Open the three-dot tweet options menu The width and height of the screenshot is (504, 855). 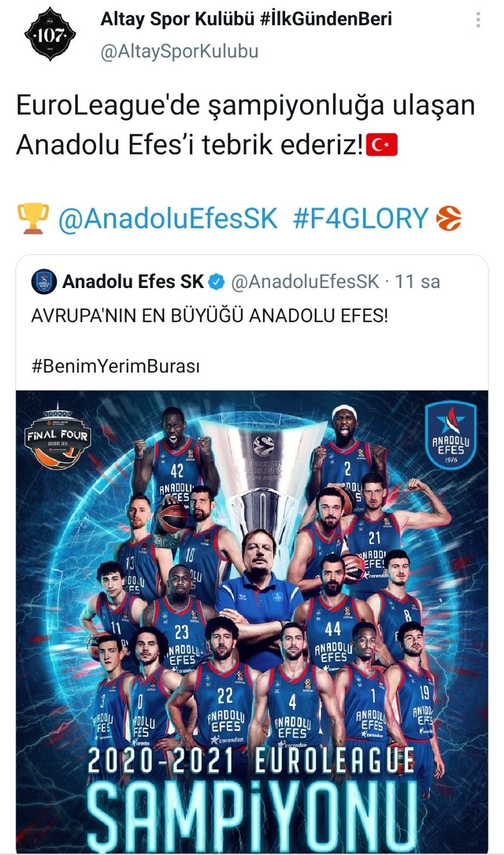pyautogui.click(x=478, y=20)
